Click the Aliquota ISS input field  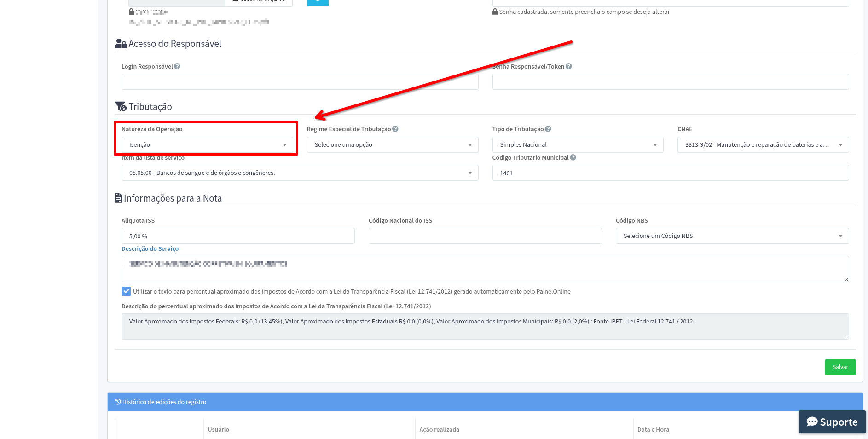click(x=238, y=236)
